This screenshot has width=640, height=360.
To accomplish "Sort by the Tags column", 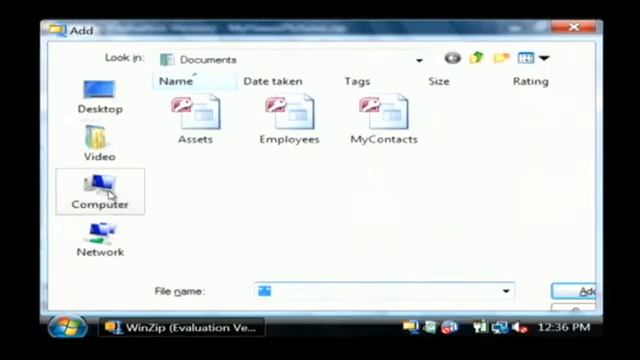I will pos(357,81).
